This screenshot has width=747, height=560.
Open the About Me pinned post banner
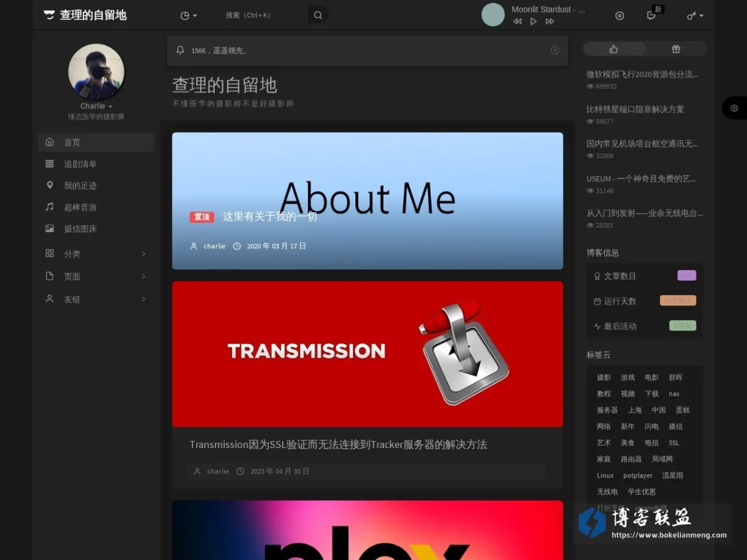coord(367,201)
